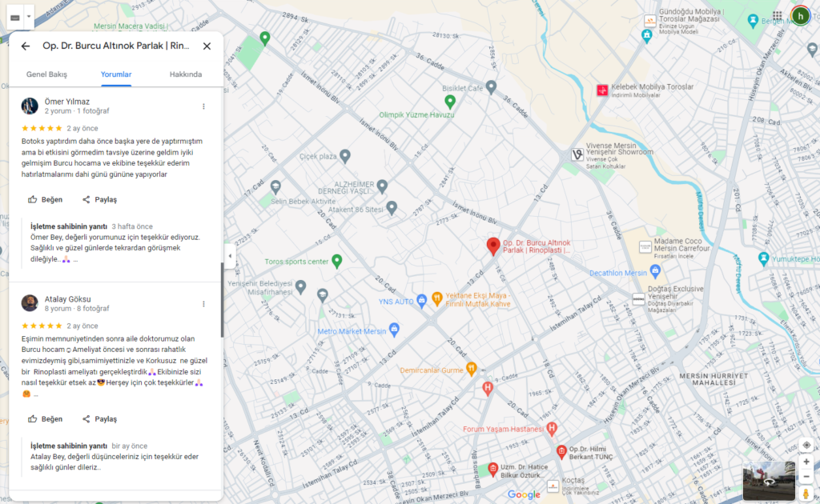Like Ömer Yılmaz's review with Beğen

tap(46, 199)
